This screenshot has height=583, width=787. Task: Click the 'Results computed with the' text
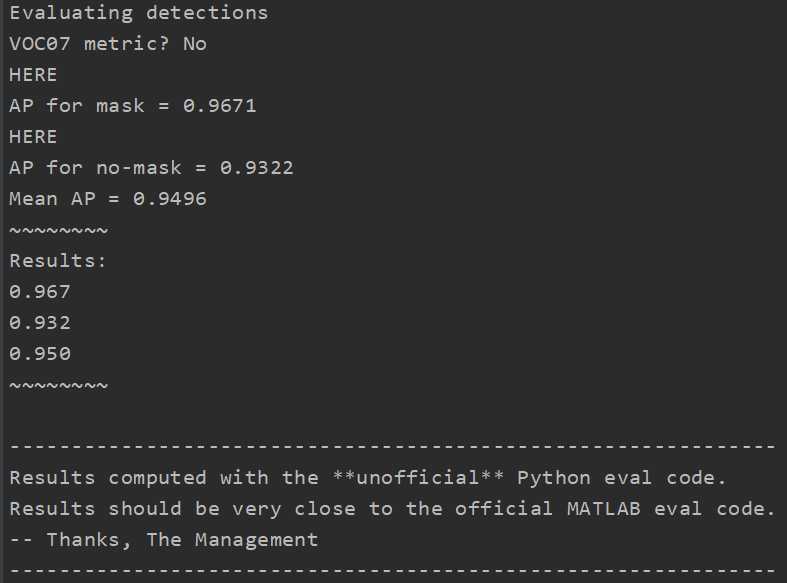[164, 478]
